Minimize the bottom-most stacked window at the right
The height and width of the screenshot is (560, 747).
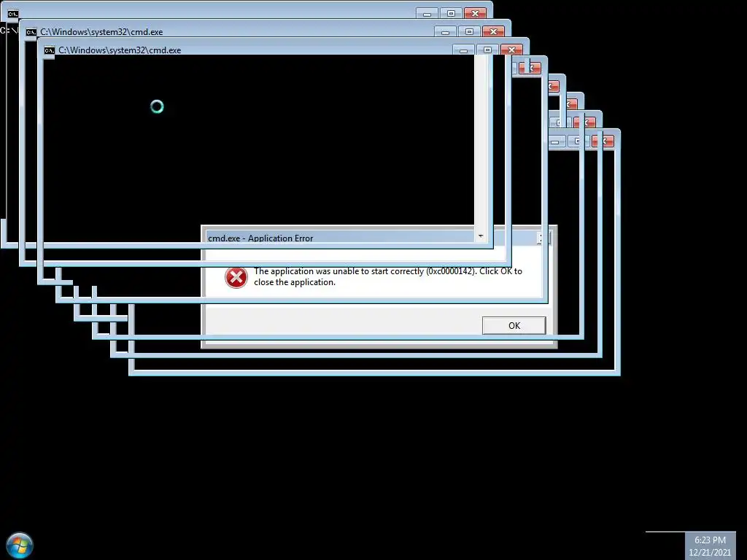coord(555,141)
